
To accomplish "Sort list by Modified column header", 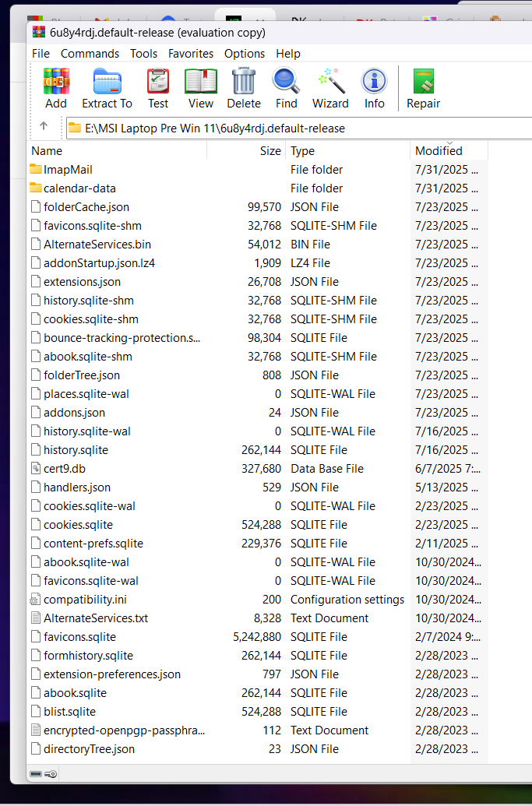I will (x=449, y=150).
